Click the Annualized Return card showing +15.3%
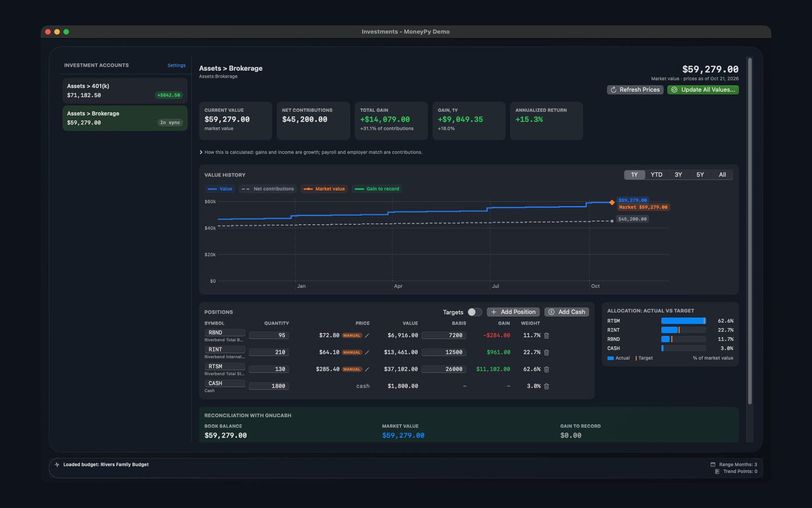This screenshot has width=812, height=508. [547, 121]
